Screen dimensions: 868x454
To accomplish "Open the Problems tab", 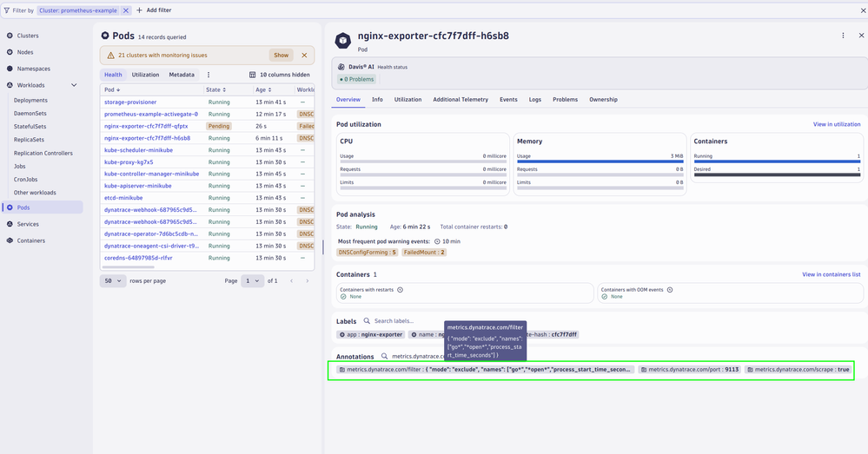I will click(x=565, y=100).
